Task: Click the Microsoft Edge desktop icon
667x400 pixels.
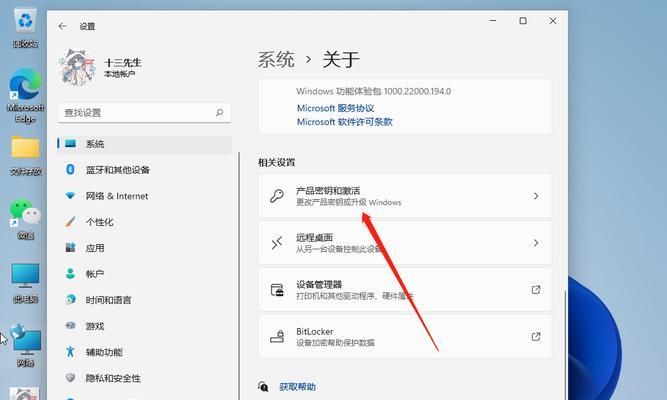Action: point(25,96)
